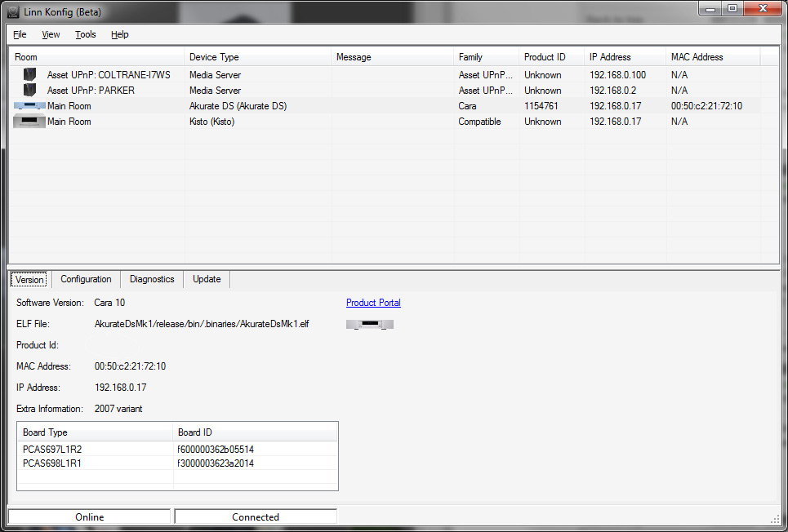The height and width of the screenshot is (532, 788).
Task: Select the Asset UPnP: COLTRANE-I7WS row
Action: (x=394, y=75)
